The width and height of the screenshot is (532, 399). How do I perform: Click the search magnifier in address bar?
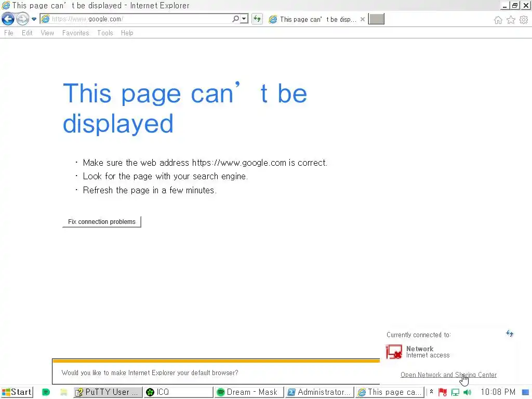pyautogui.click(x=235, y=19)
